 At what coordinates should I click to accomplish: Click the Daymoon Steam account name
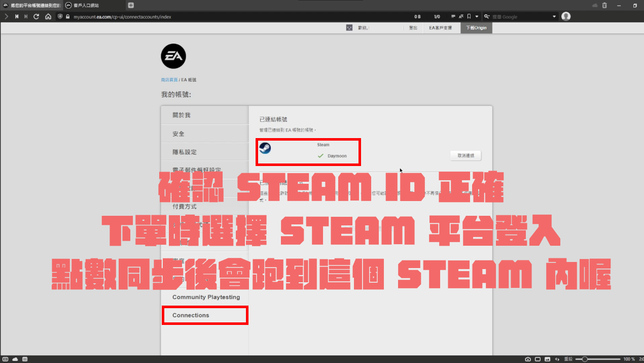coord(337,156)
